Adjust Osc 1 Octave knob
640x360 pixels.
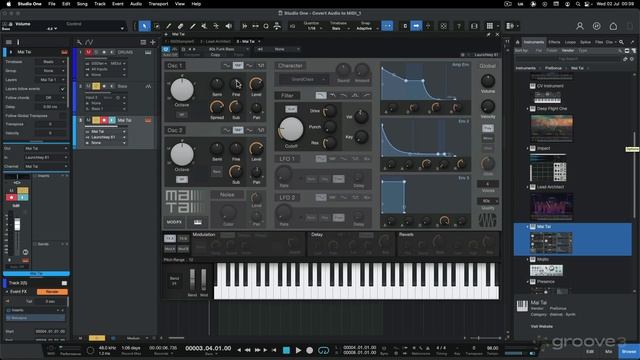coord(182,89)
